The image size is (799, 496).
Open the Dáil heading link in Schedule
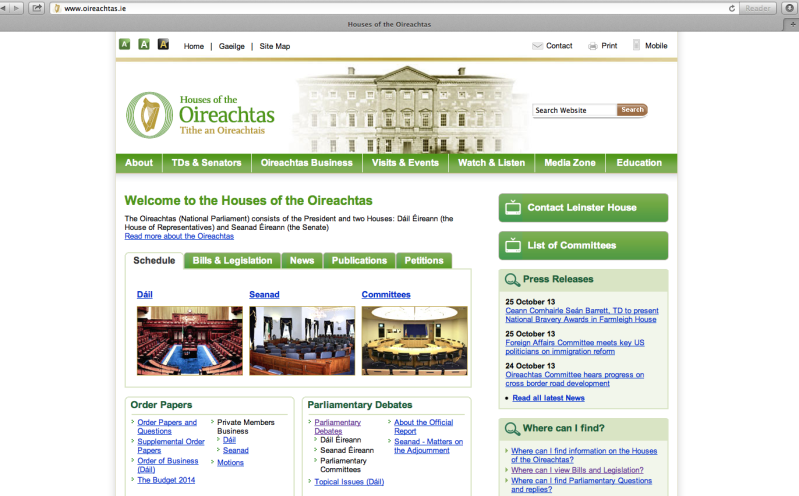(145, 295)
